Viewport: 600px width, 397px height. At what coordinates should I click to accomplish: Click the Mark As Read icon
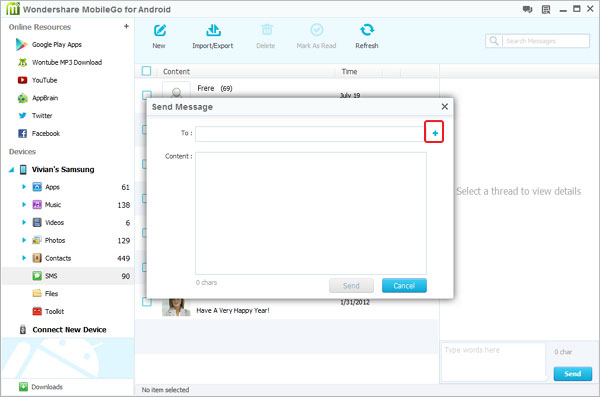pyautogui.click(x=316, y=30)
